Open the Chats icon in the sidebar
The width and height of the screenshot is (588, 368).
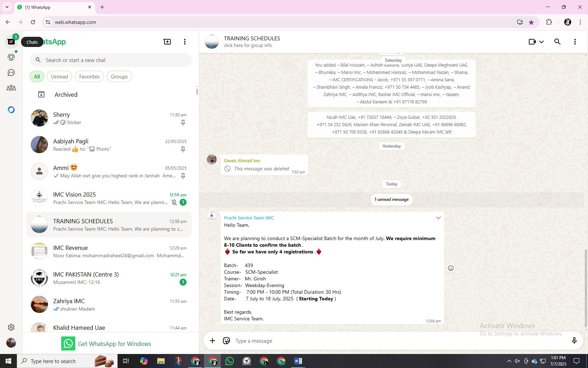[11, 42]
